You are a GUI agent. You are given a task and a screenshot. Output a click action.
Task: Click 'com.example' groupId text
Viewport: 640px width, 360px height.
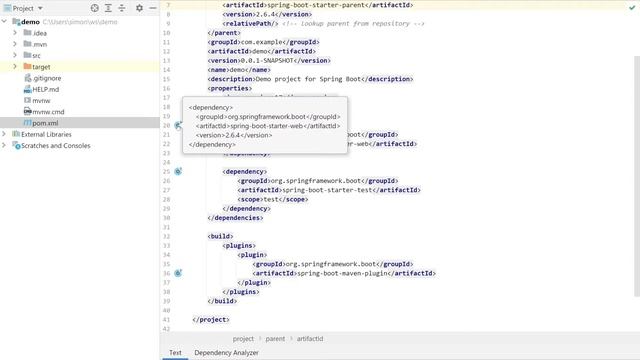(x=262, y=42)
